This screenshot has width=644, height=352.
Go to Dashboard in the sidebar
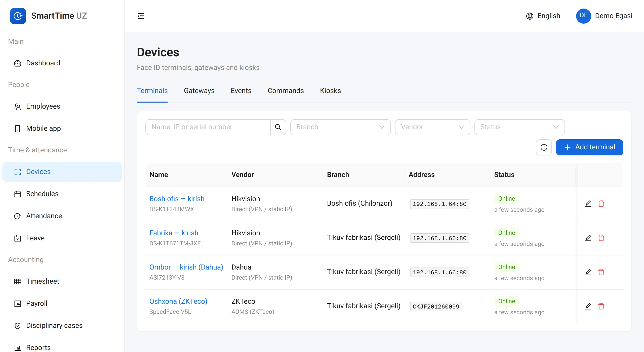pos(62,63)
